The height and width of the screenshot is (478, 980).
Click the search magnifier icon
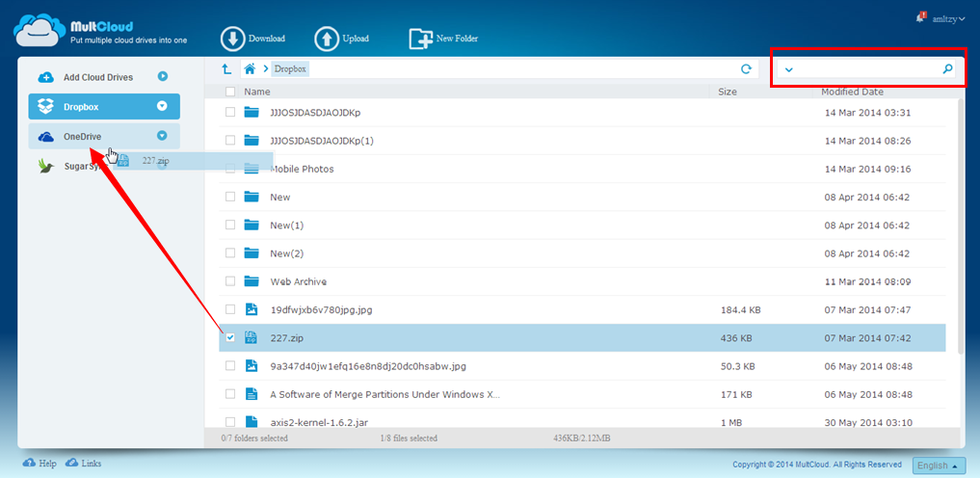947,69
